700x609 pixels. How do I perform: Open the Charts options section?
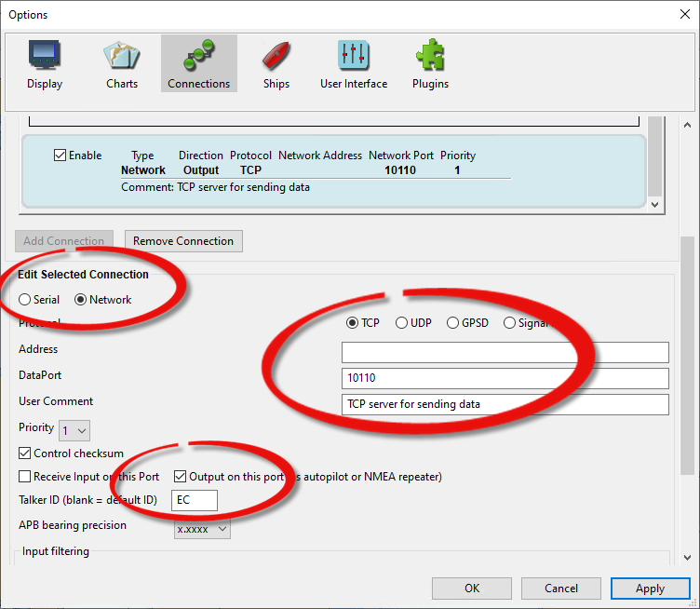[x=121, y=65]
